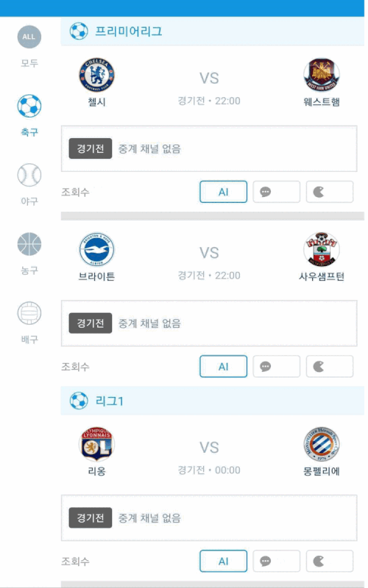Select the baseball (야구) sidebar icon

click(29, 175)
